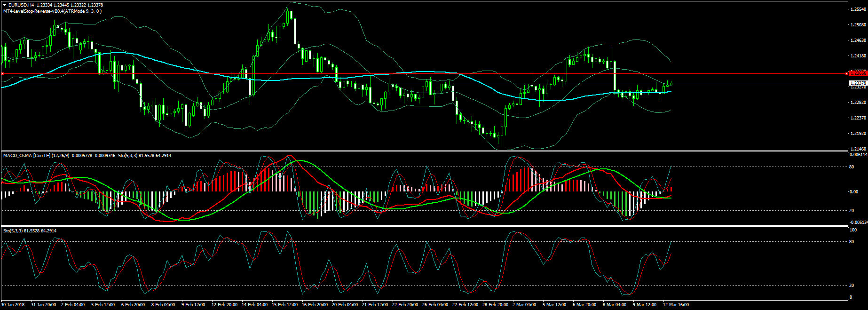Click the 12 Mar 16:00 time label
868x310 pixels.
[676, 305]
